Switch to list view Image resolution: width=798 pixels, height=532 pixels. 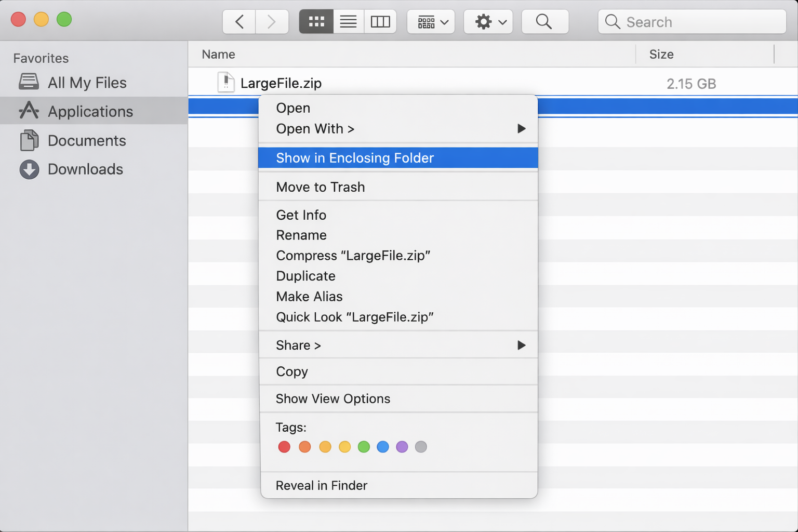[348, 22]
